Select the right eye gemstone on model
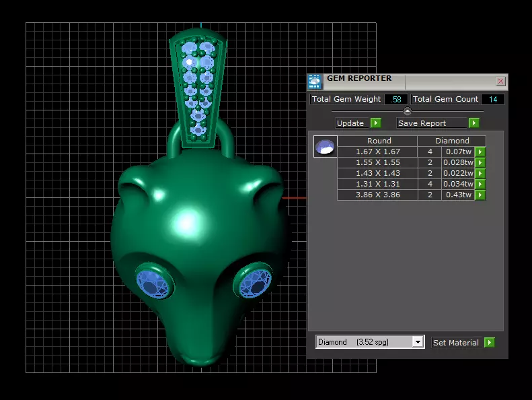The image size is (532, 400). click(x=255, y=283)
